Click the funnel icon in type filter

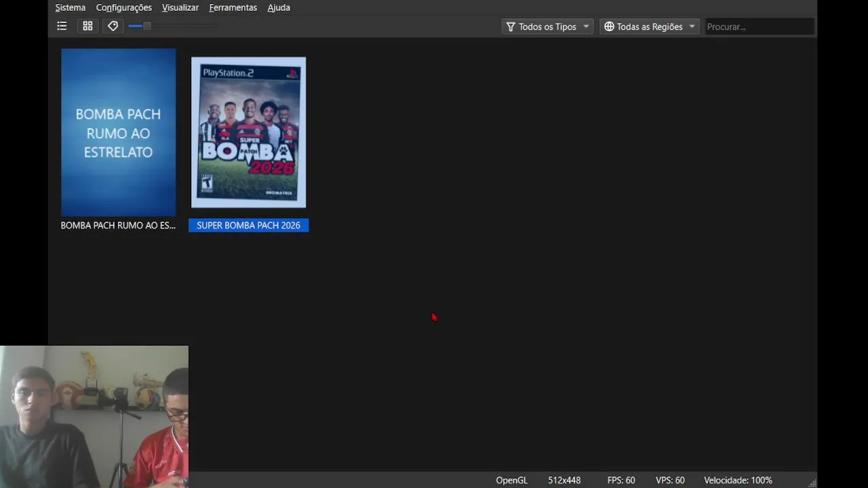coord(511,26)
